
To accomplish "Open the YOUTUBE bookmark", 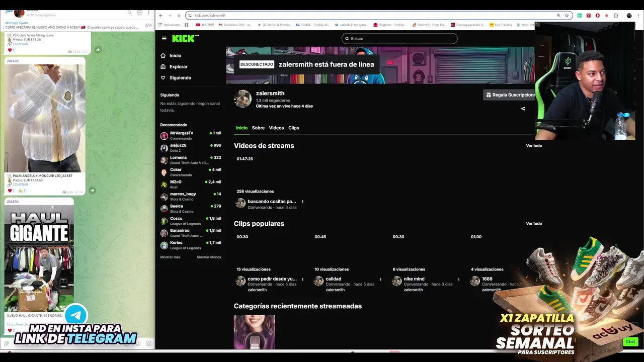I will [x=205, y=25].
